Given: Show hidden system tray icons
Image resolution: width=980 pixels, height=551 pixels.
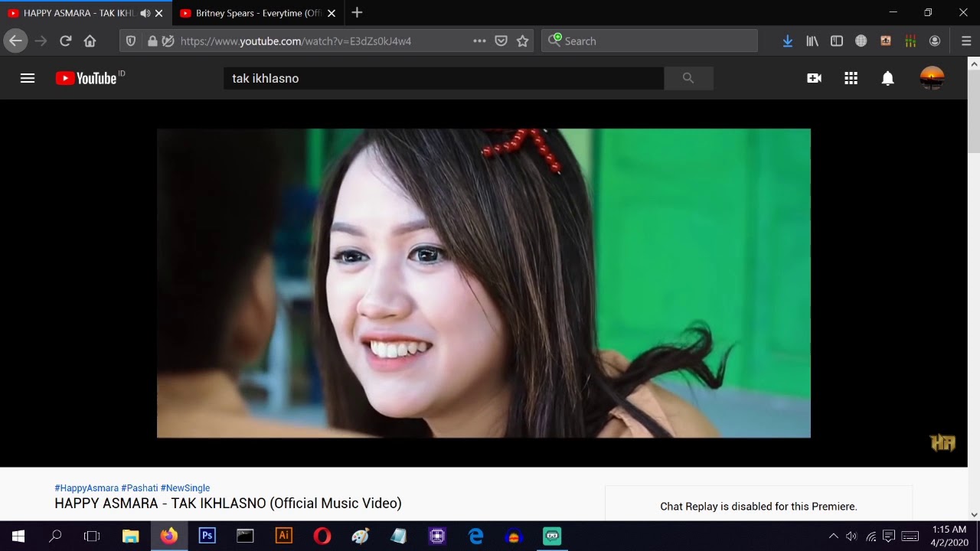Looking at the screenshot, I should [834, 536].
